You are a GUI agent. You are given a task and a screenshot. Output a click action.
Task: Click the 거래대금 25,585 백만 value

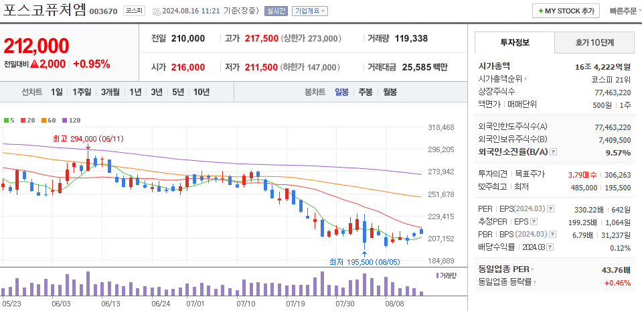click(426, 67)
